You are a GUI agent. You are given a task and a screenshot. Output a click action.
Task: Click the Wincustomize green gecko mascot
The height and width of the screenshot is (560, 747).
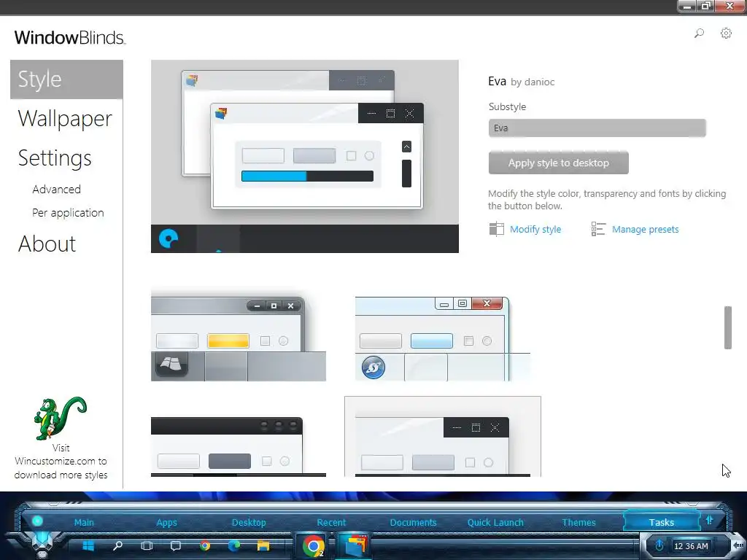pyautogui.click(x=61, y=418)
